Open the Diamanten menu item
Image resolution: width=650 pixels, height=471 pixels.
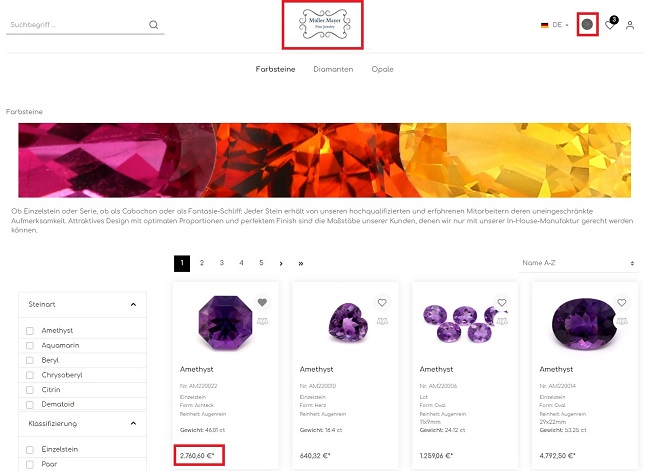click(333, 69)
